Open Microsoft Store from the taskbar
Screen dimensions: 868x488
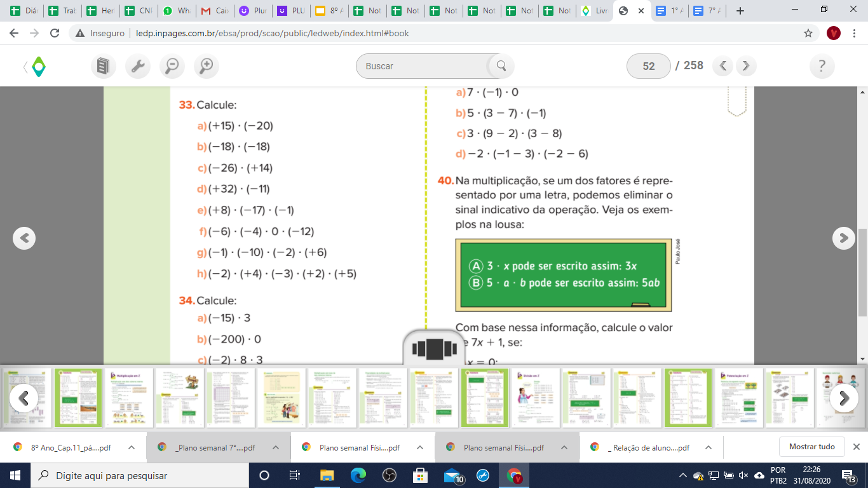pos(420,475)
